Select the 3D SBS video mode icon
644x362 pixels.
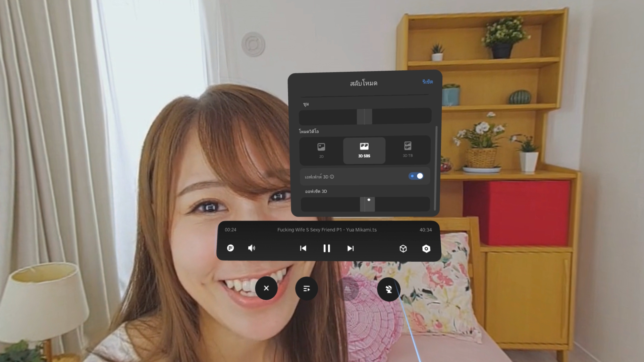tap(364, 150)
